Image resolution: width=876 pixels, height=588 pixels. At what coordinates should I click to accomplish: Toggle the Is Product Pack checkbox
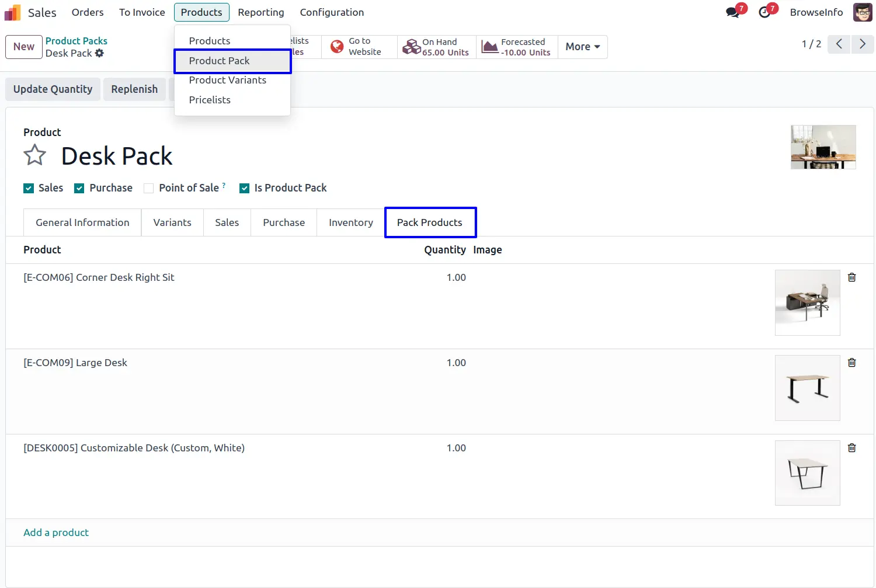coord(245,188)
